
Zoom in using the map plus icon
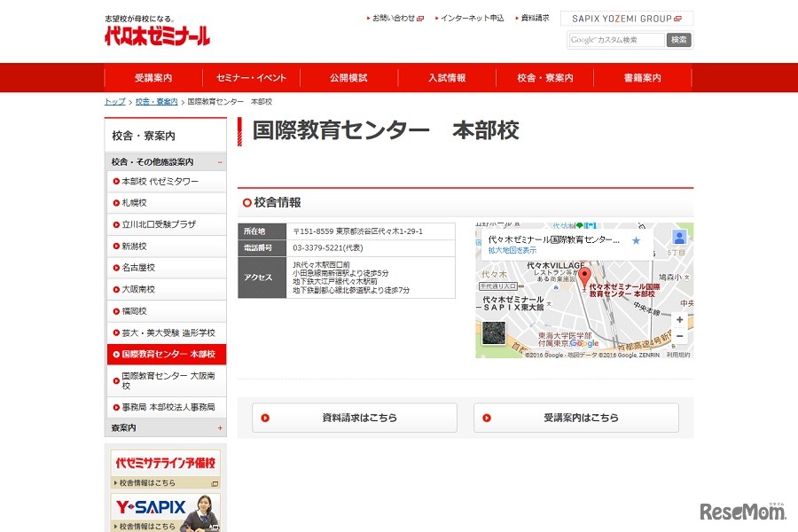point(679,318)
